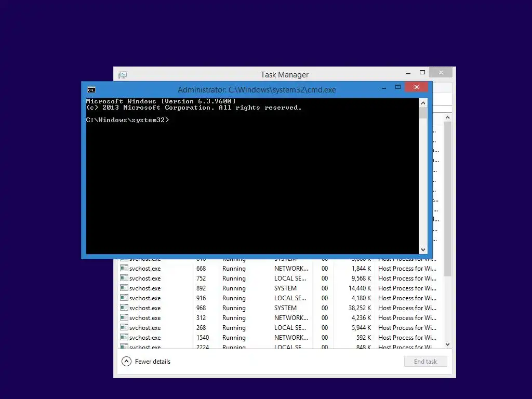Minimize the Task Manager window

coord(408,73)
